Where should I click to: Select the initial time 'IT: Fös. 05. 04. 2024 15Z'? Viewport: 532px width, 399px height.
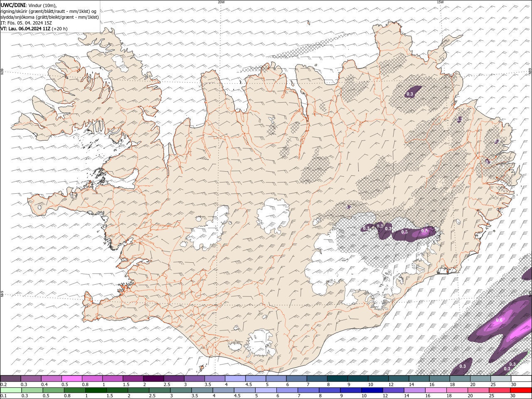(x=26, y=23)
